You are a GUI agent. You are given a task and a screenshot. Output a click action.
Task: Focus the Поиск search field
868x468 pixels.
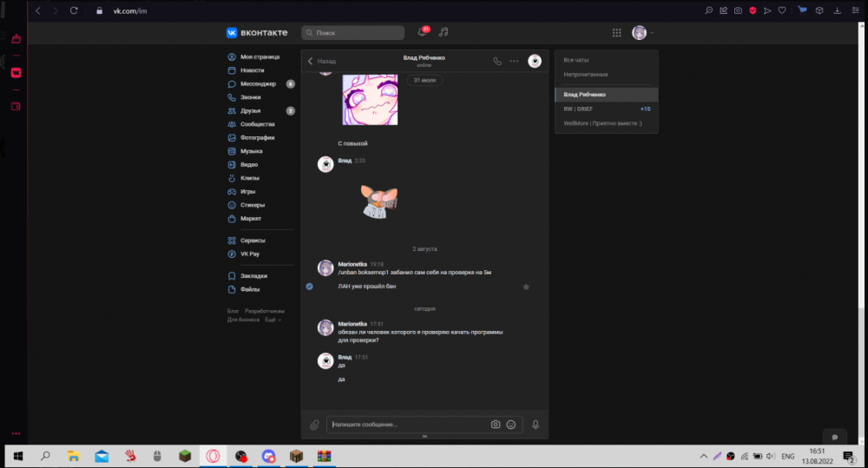click(x=352, y=33)
